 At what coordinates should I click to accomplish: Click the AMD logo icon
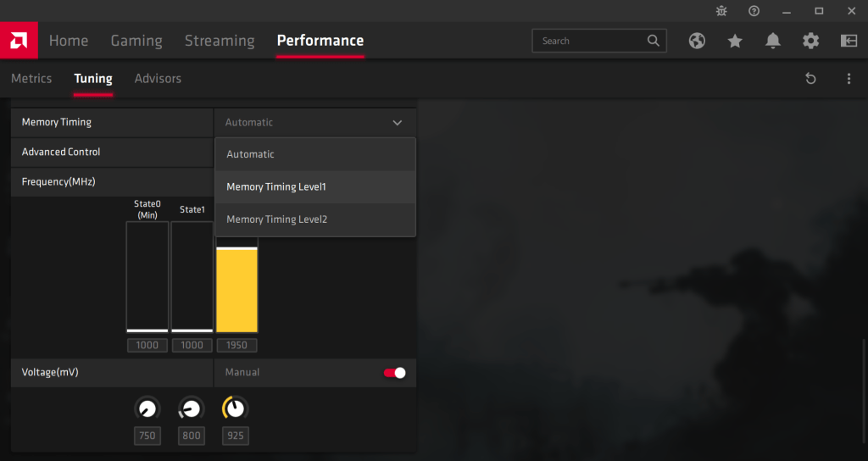[x=19, y=40]
